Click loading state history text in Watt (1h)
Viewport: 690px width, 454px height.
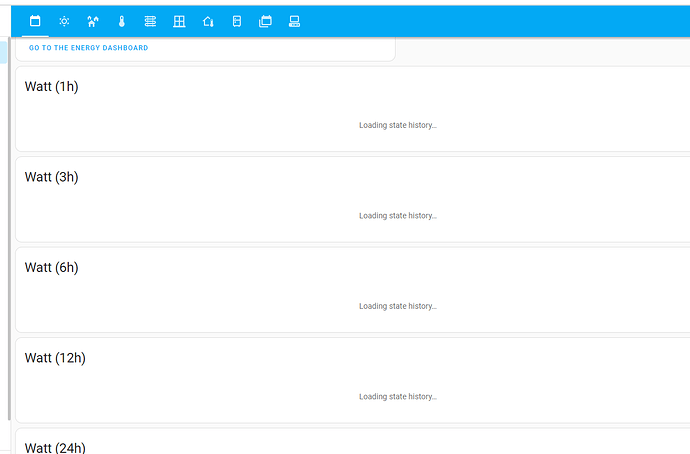pos(398,125)
